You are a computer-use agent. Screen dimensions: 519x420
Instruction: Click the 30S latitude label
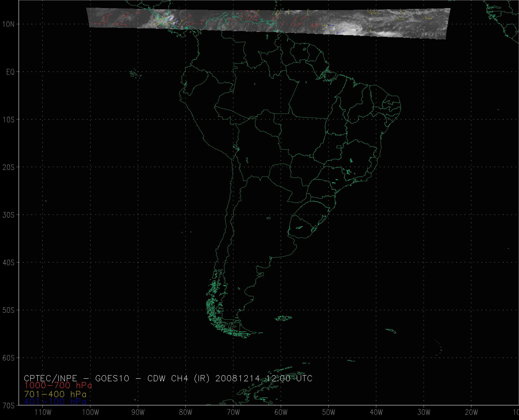pyautogui.click(x=9, y=215)
